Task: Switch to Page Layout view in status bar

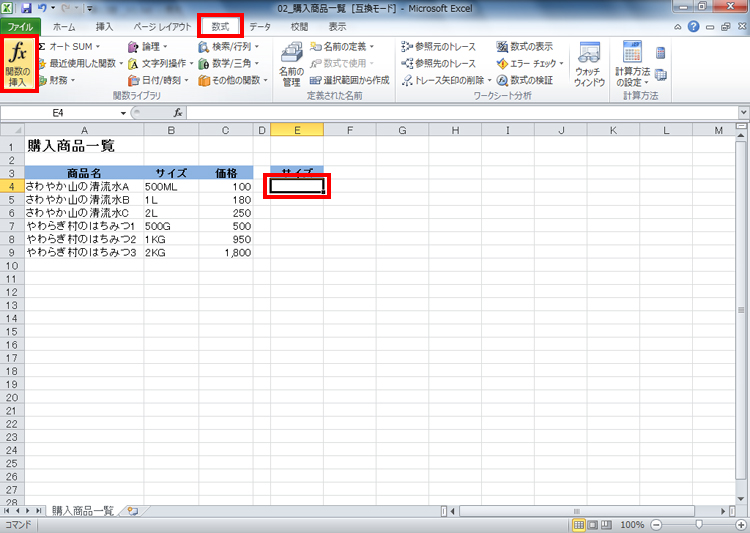Action: pos(593,525)
